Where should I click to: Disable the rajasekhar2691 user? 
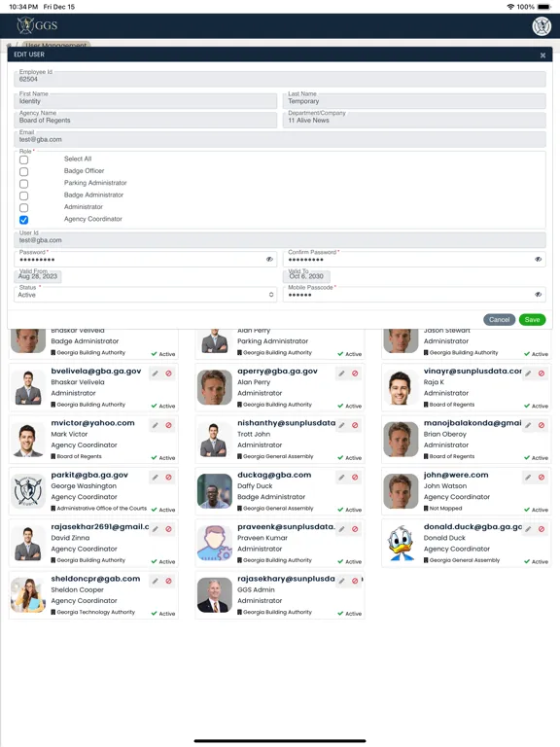click(x=168, y=529)
